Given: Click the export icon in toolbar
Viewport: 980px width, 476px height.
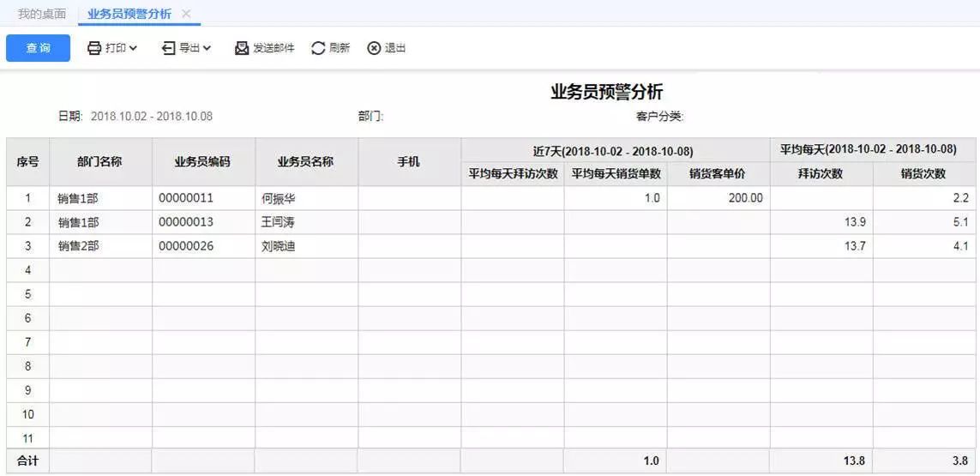Looking at the screenshot, I should (169, 48).
